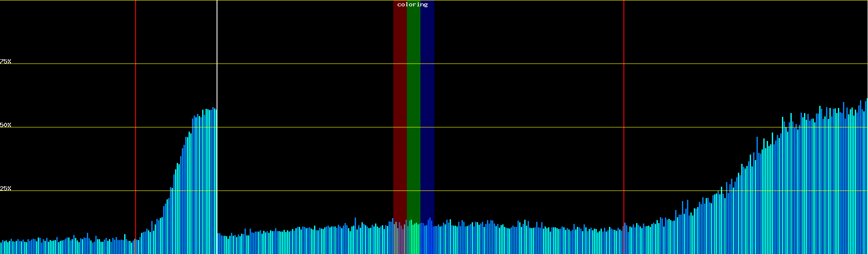Viewport: 868px width, 254px height.
Task: Click the "coloring" label at the top
Action: coord(412,5)
